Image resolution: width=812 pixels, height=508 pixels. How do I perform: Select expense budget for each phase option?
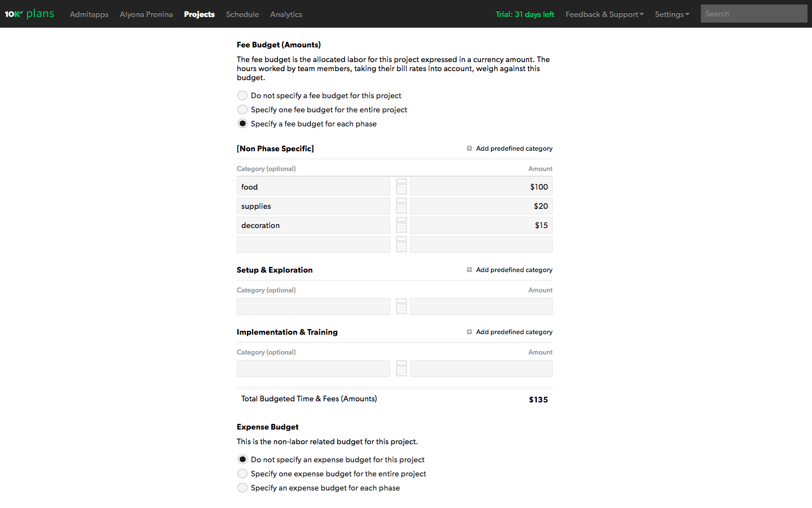coord(242,488)
